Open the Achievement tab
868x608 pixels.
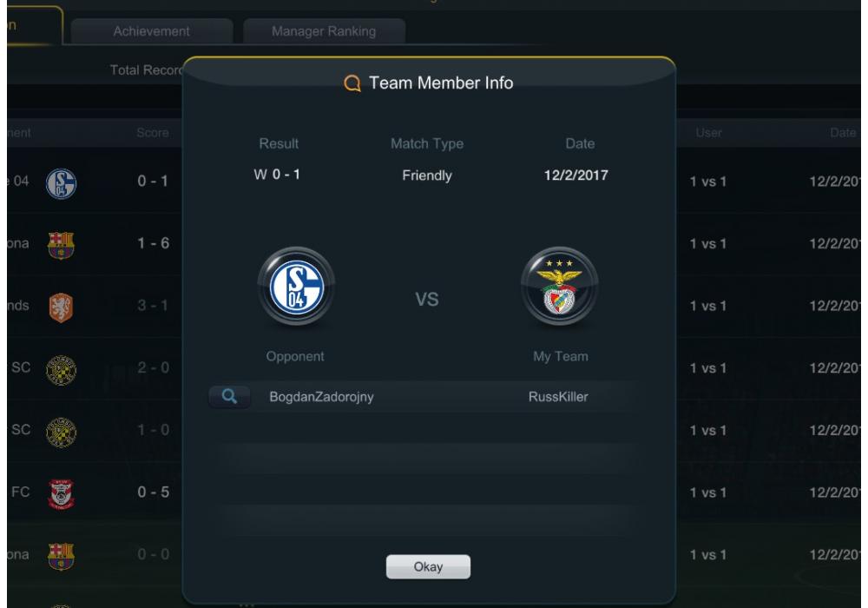coord(152,31)
